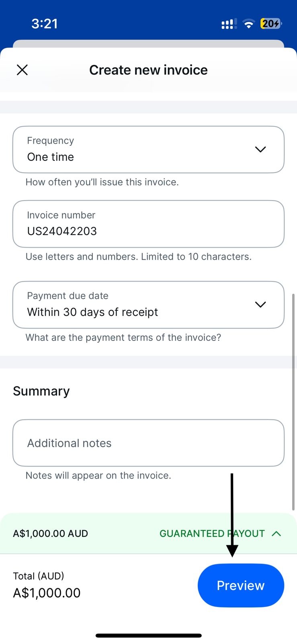Screen dimensions: 297x644
Task: Open the Frequency dropdown chevron
Action: [260, 149]
